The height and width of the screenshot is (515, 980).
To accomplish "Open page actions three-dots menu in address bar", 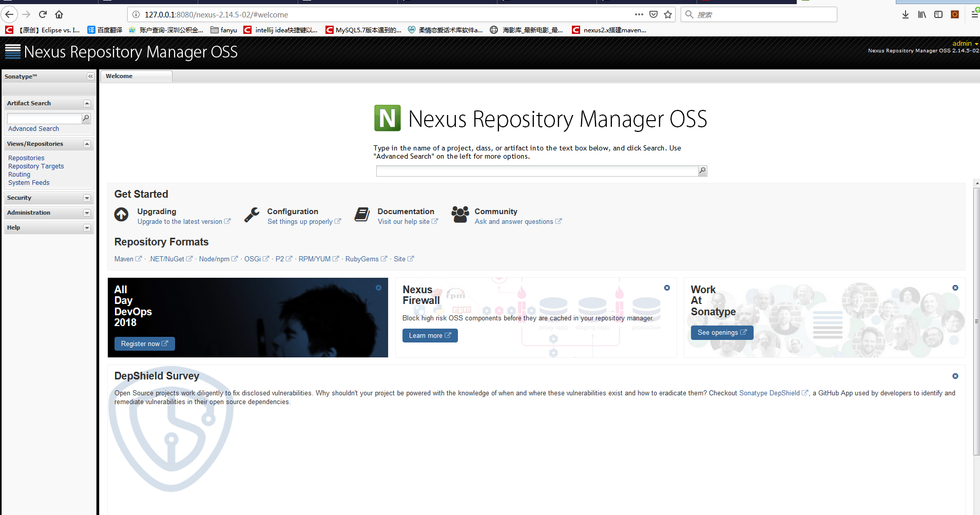I will point(639,14).
